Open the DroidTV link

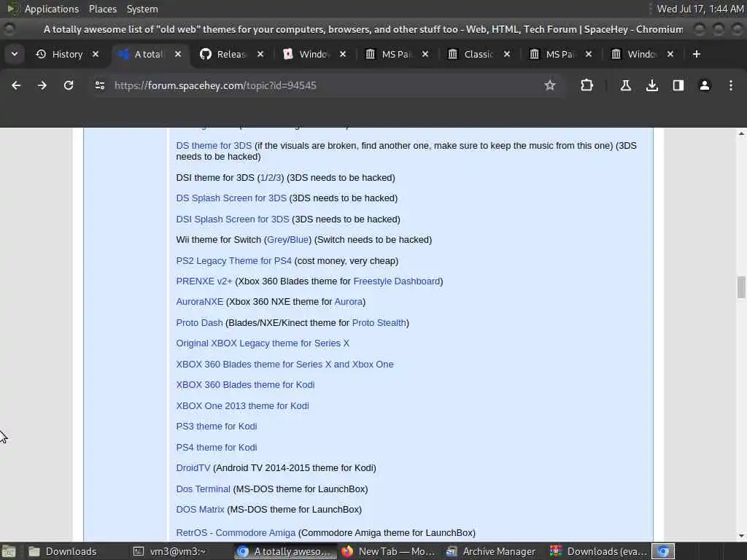[193, 467]
